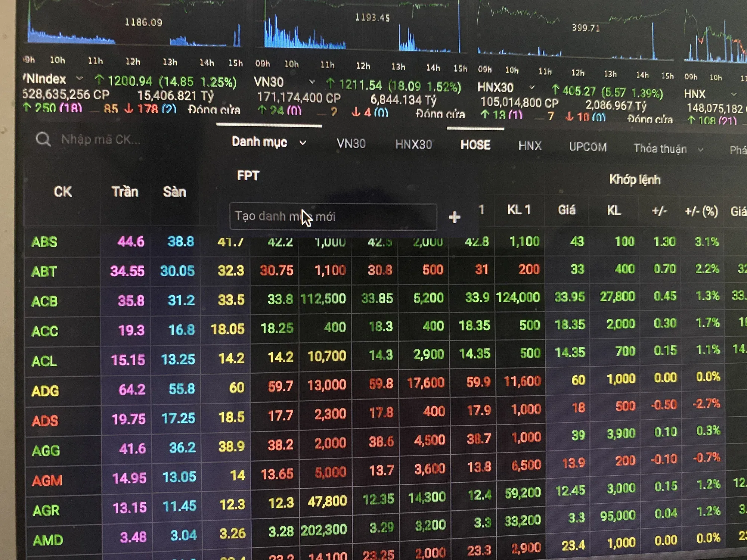Switch to the VN30 tab

pos(351,144)
